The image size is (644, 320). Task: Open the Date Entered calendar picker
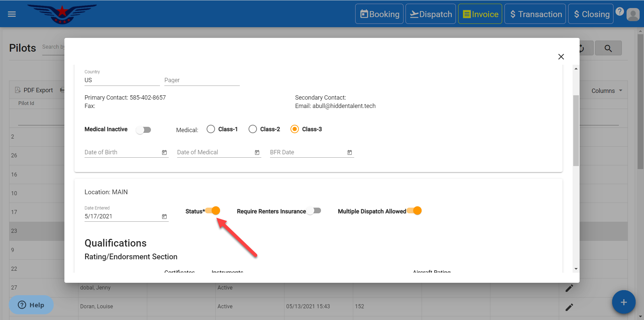[164, 217]
